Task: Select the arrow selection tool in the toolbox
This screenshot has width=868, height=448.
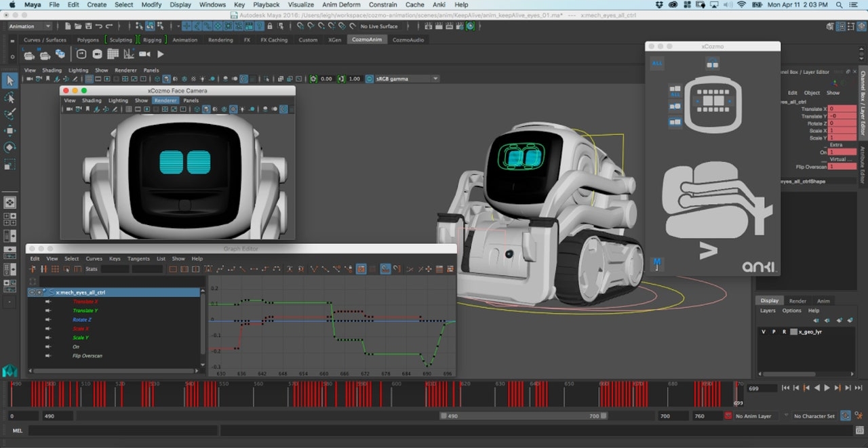Action: pyautogui.click(x=9, y=80)
